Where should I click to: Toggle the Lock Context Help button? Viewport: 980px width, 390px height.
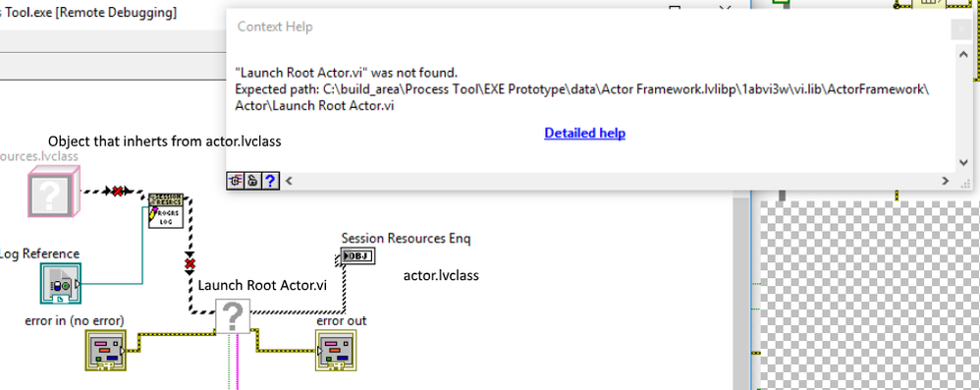tap(252, 181)
